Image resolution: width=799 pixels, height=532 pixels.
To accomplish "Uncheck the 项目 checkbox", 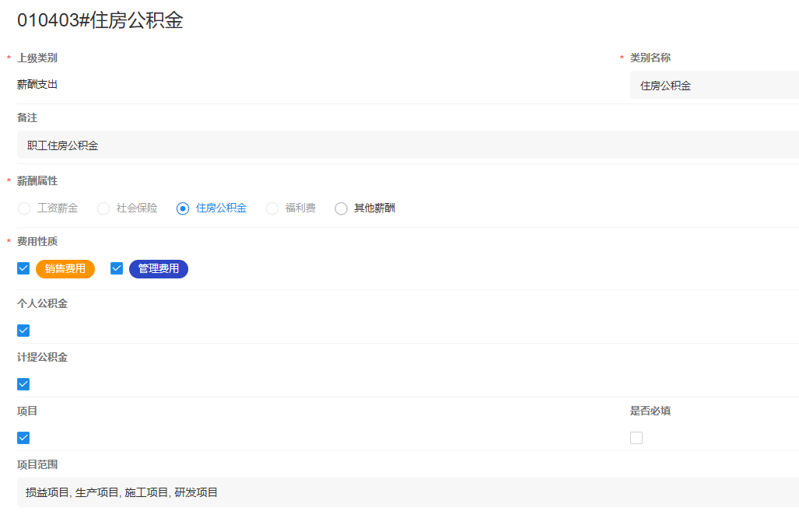I will pyautogui.click(x=23, y=437).
